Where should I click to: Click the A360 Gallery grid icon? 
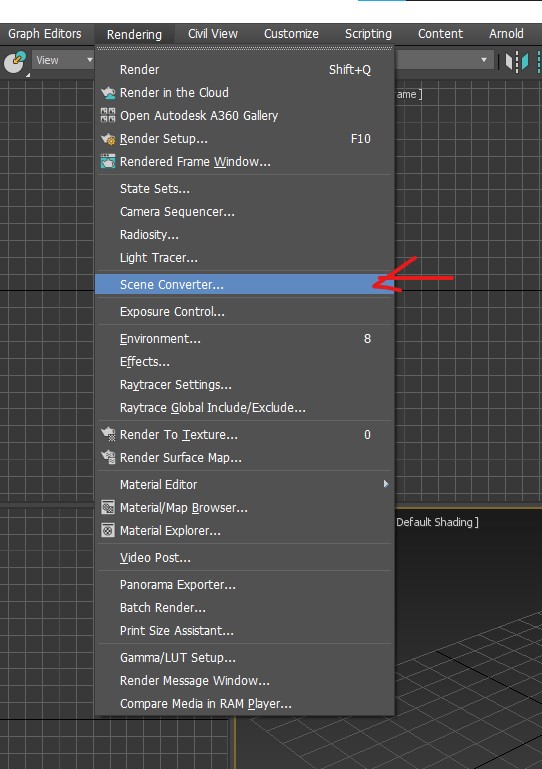(108, 115)
